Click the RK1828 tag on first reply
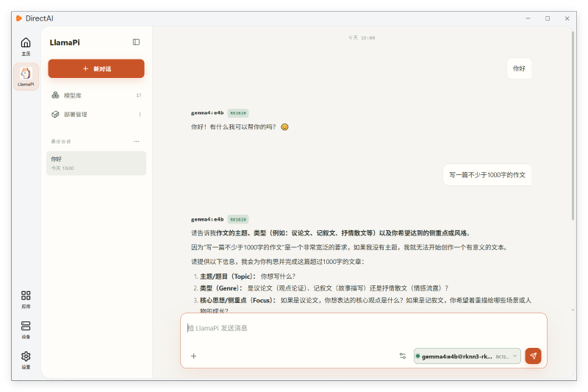Screen dimensions: 588x392 tap(238, 113)
